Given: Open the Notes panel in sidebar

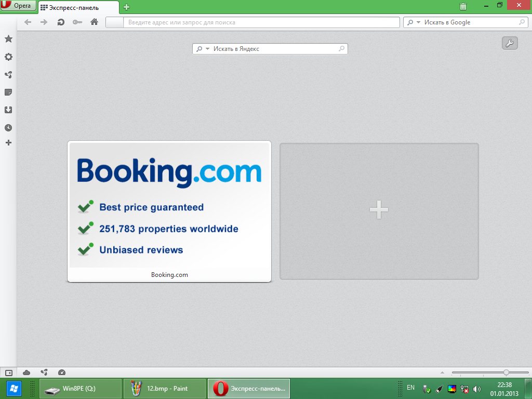Looking at the screenshot, I should [x=8, y=92].
